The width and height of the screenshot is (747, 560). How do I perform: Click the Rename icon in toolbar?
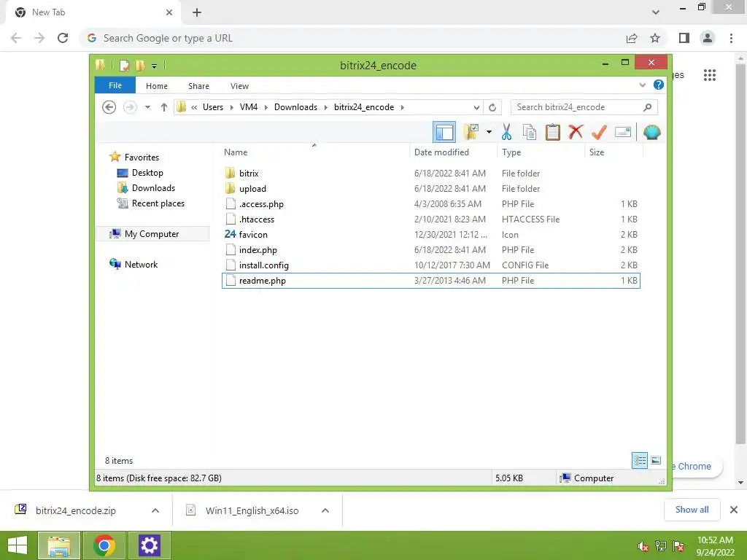(x=623, y=132)
